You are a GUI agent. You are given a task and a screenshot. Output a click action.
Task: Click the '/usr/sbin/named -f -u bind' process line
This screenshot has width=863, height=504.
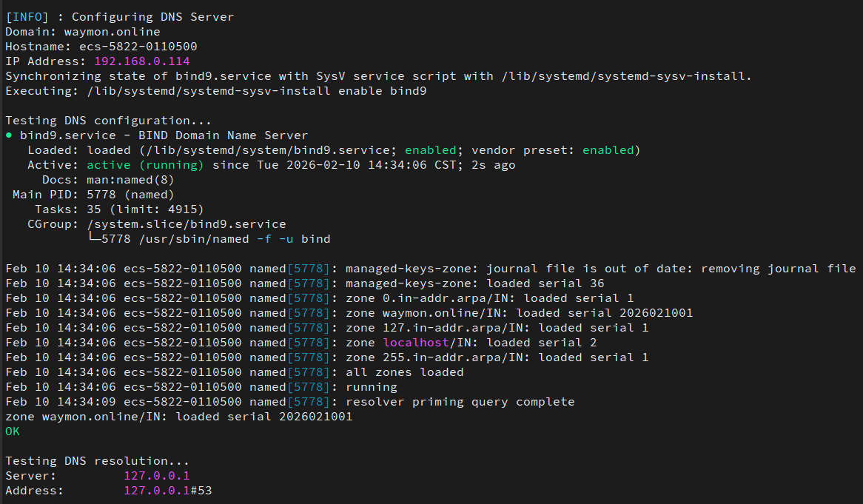point(215,239)
